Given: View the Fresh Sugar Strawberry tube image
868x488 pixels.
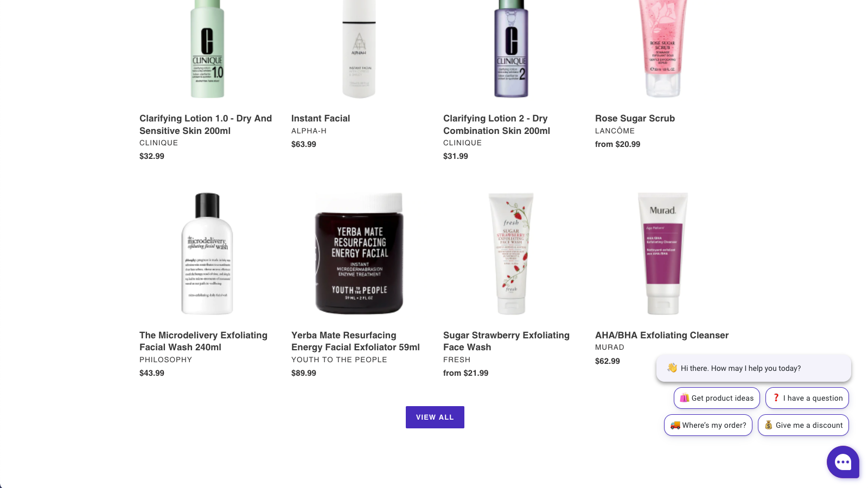Looking at the screenshot, I should 511,253.
